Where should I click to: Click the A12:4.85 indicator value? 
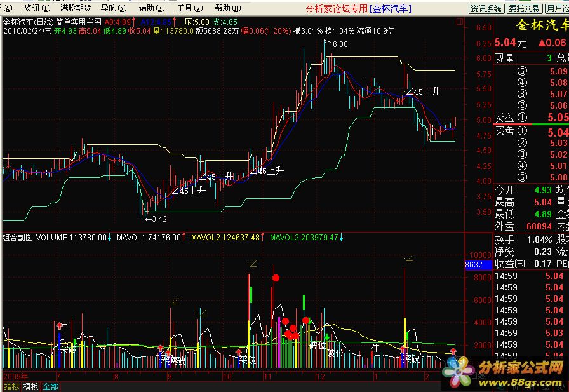158,22
